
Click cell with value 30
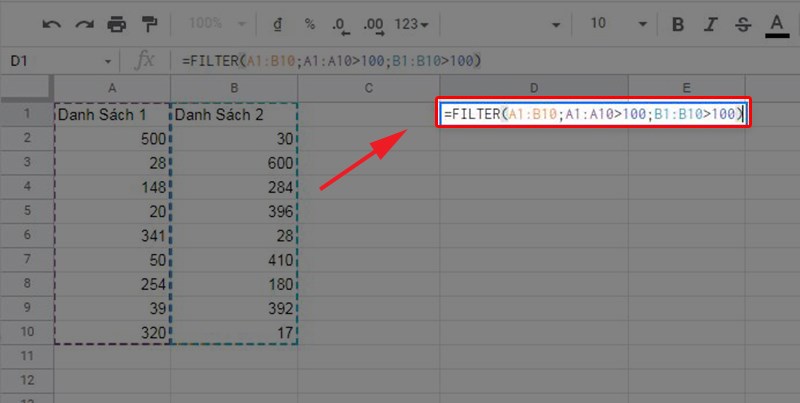tap(234, 138)
